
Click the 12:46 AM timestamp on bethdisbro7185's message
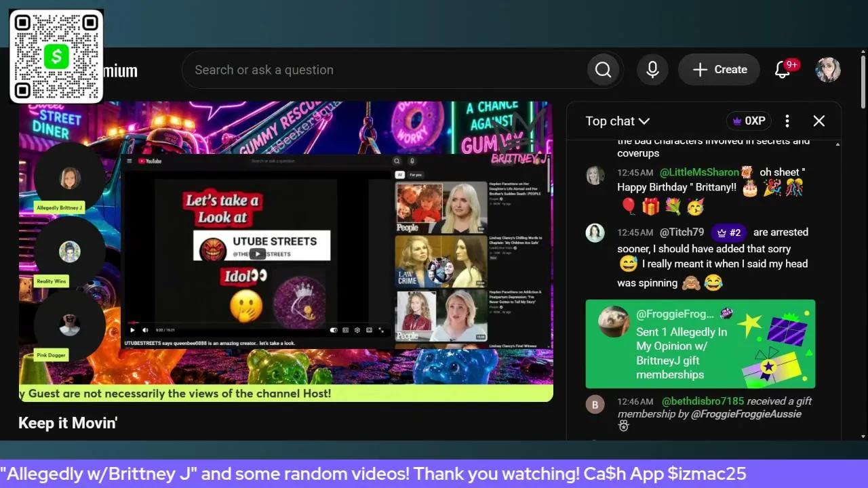point(635,401)
